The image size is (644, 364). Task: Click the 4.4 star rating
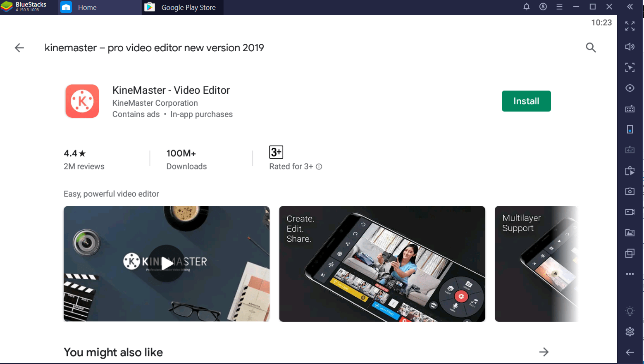coord(75,153)
